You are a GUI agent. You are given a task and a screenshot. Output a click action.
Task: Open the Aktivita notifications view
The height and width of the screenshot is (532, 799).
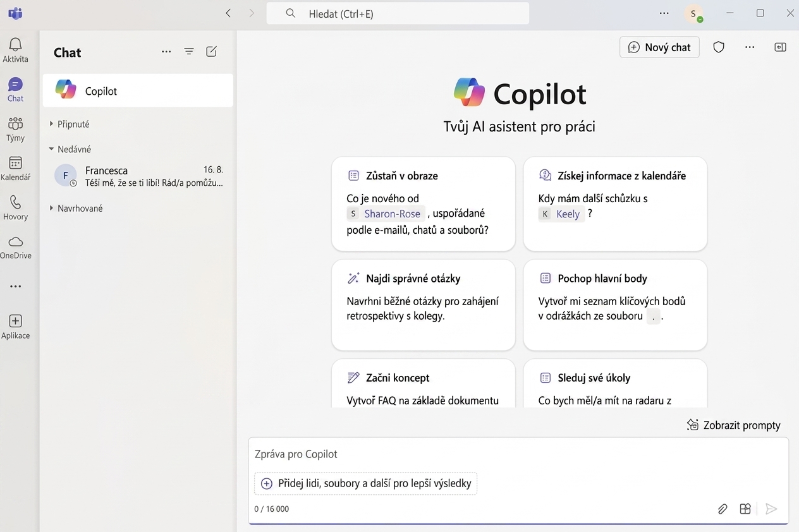(x=15, y=50)
